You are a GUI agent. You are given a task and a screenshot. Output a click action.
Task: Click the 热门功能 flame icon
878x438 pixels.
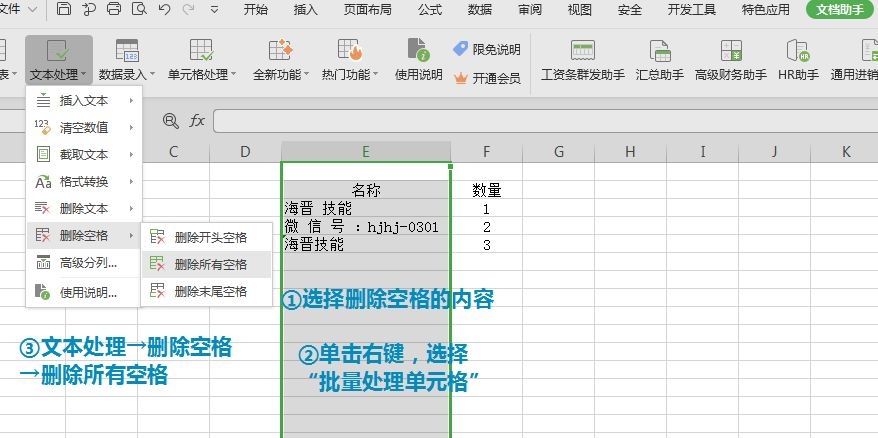(x=349, y=50)
